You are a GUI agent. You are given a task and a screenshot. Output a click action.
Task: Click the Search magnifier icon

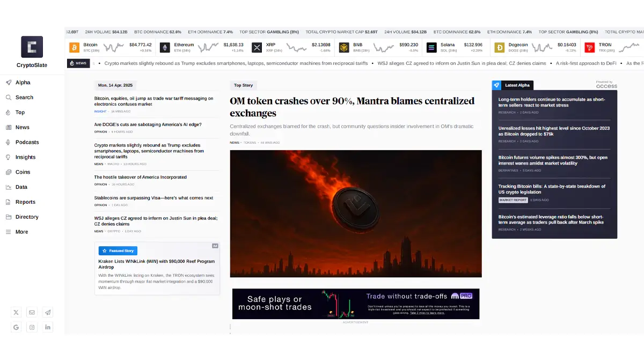click(x=9, y=98)
